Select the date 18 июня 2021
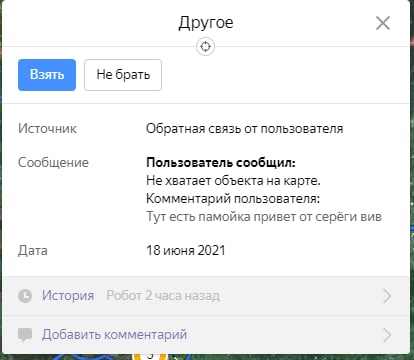 pyautogui.click(x=186, y=250)
